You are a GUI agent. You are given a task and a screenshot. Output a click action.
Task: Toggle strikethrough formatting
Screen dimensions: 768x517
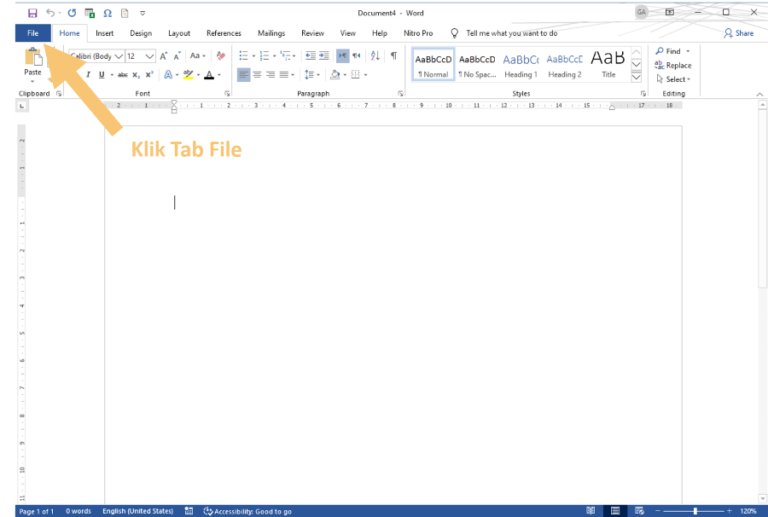[122, 74]
